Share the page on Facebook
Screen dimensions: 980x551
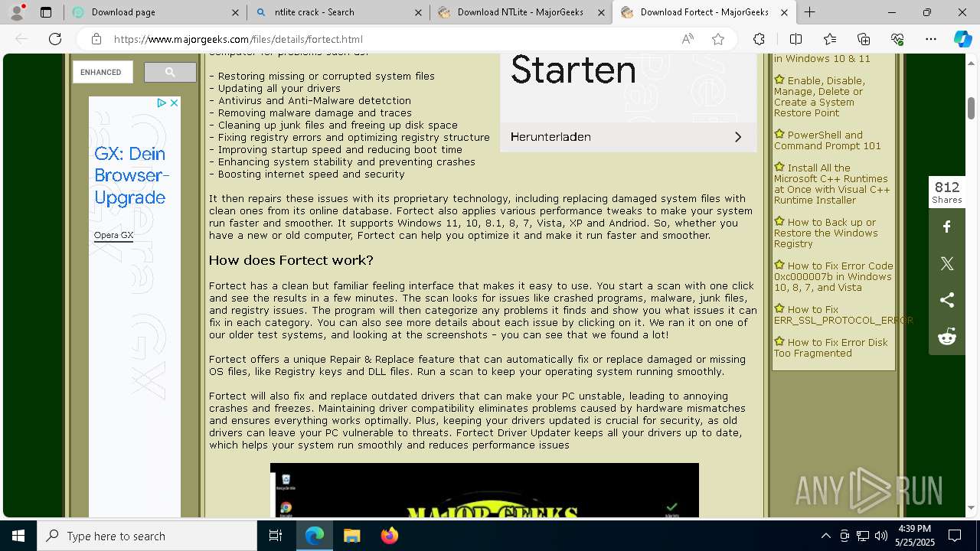click(x=947, y=227)
